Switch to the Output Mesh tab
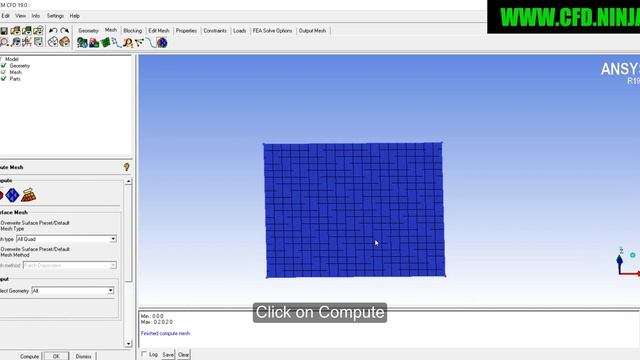This screenshot has width=640, height=360. [312, 31]
